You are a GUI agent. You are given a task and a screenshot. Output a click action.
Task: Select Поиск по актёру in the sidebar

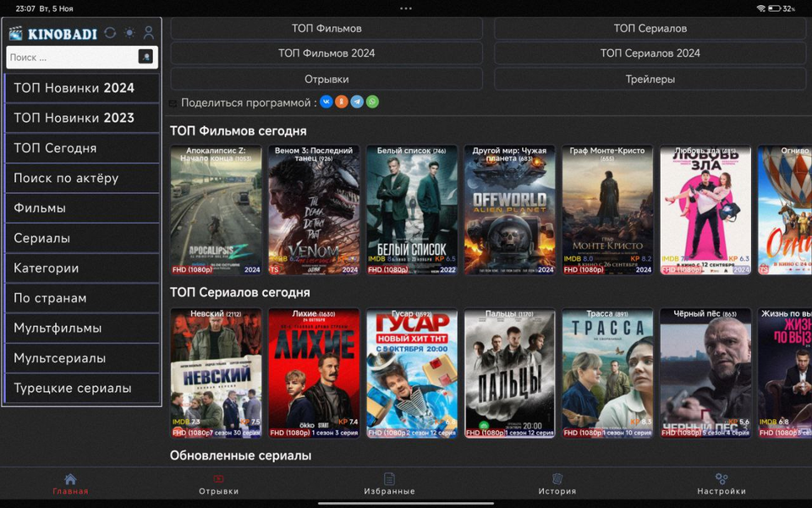point(81,178)
